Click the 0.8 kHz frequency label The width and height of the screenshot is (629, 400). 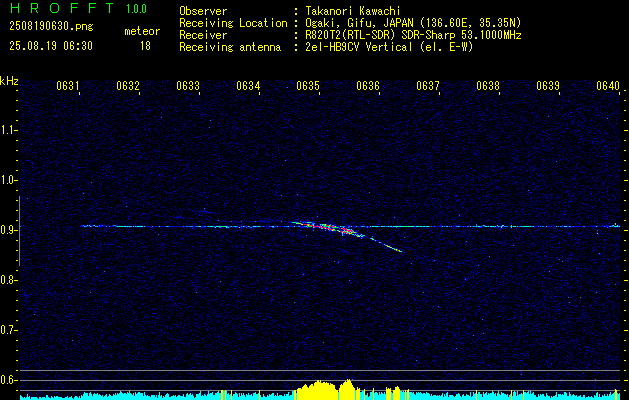(x=8, y=280)
